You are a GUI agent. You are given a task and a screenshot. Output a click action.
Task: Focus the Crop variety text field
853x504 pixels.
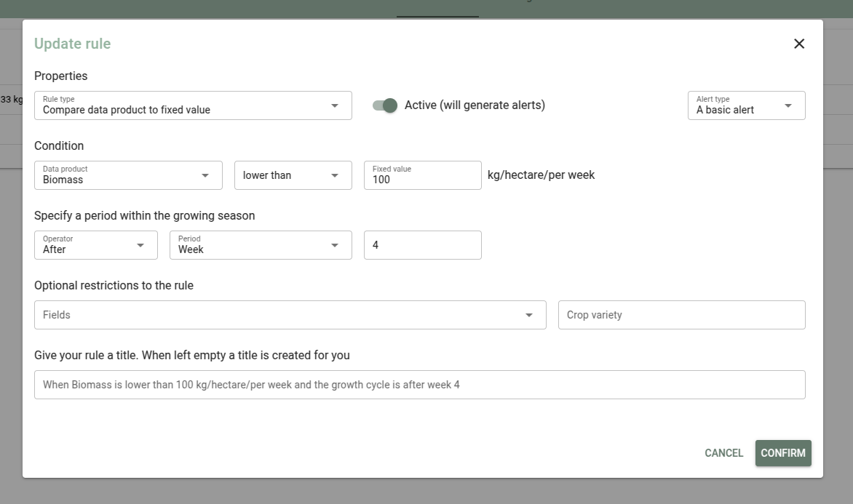pos(681,315)
